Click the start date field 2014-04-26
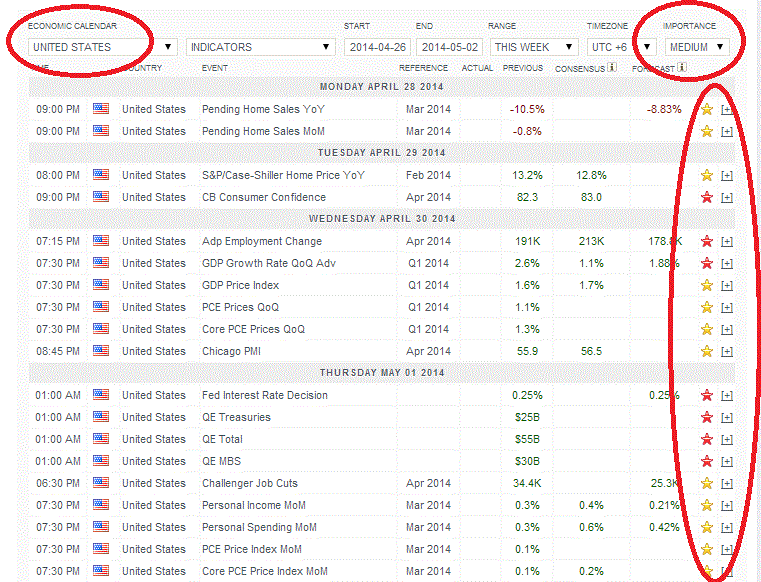 pyautogui.click(x=378, y=47)
